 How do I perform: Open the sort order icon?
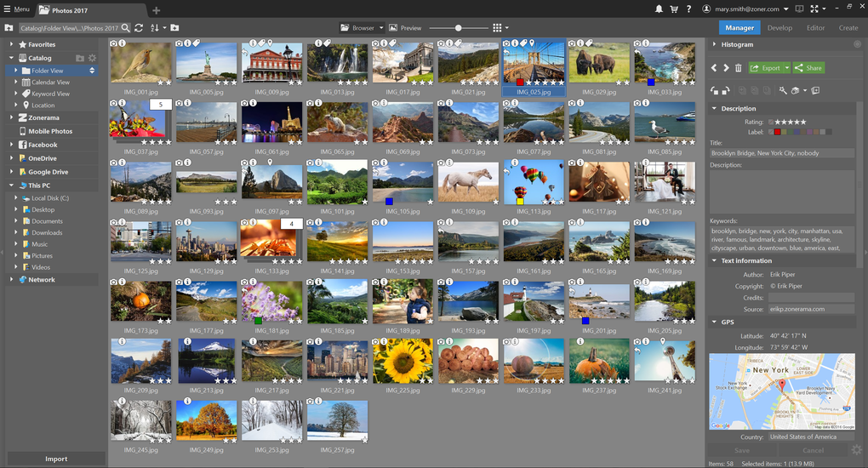[155, 28]
